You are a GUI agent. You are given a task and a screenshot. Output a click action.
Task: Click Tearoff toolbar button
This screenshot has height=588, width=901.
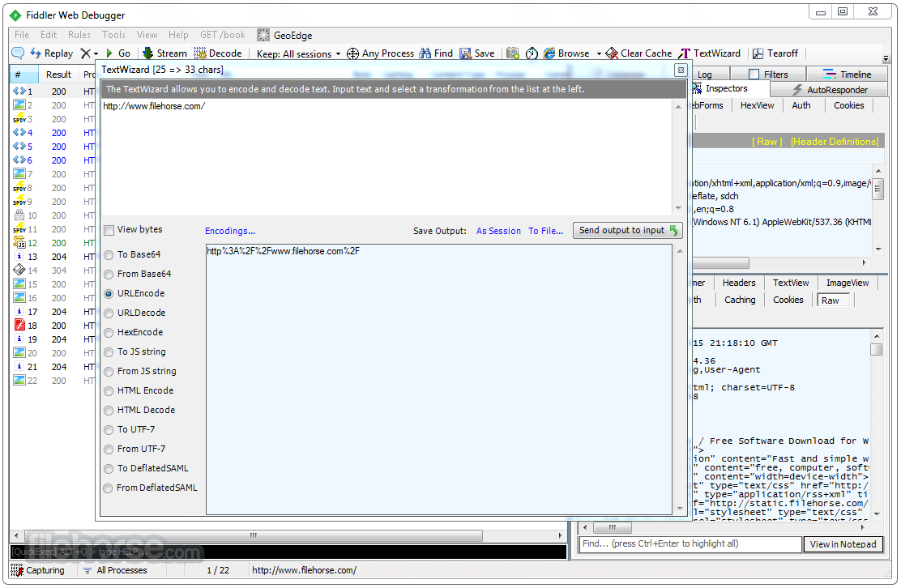775,53
